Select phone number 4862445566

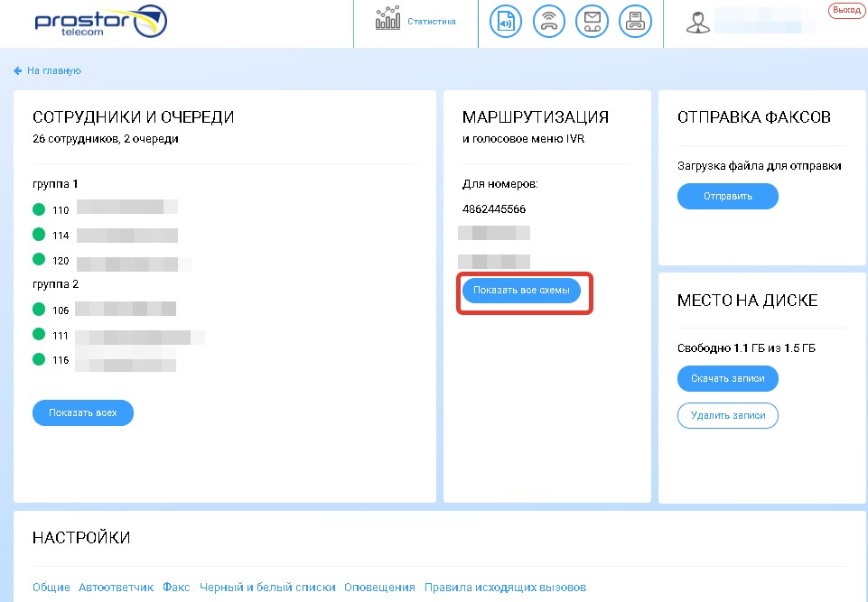[x=494, y=209]
